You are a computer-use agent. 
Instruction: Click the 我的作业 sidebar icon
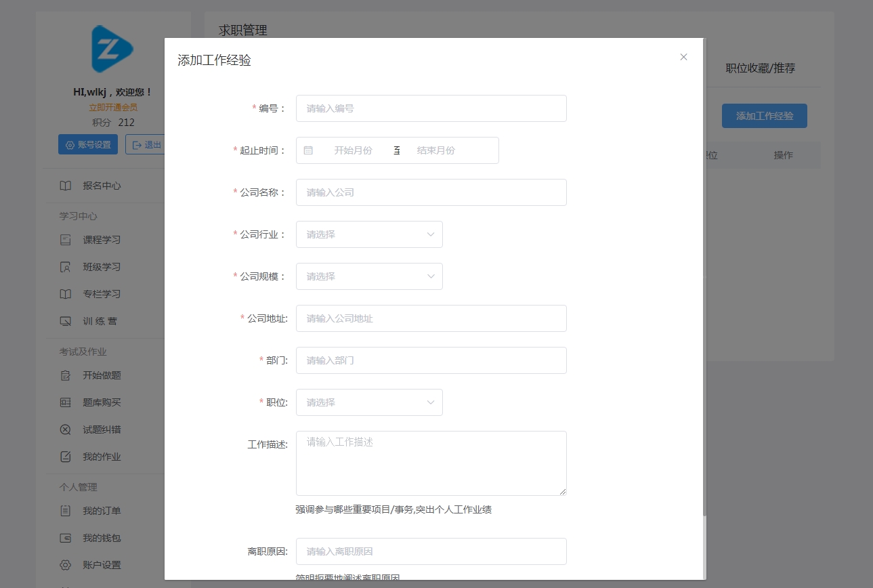tap(65, 457)
